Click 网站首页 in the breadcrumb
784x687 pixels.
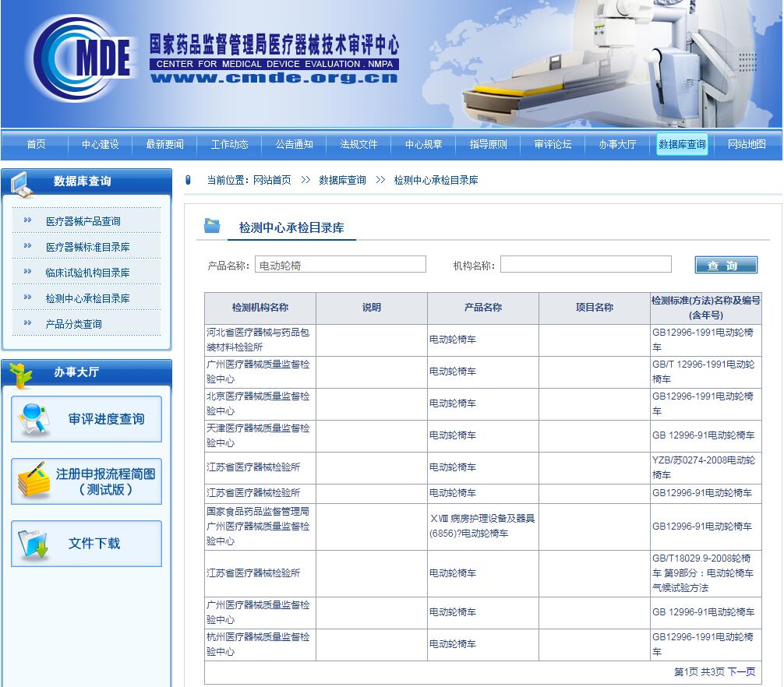coord(272,180)
